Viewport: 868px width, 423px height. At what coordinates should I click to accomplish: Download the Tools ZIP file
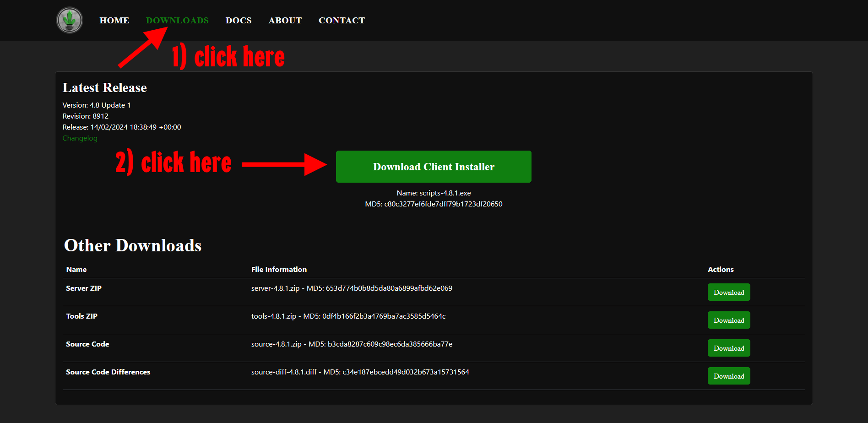[x=729, y=320]
